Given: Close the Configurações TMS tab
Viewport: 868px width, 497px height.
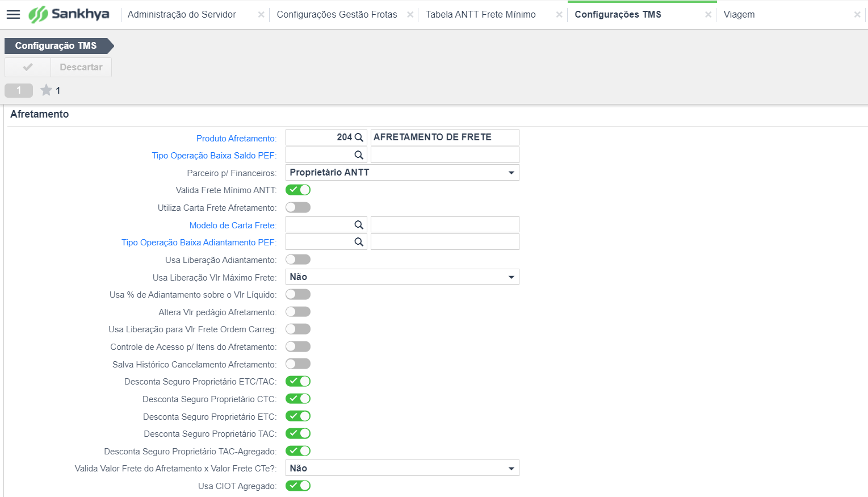Looking at the screenshot, I should [x=708, y=15].
